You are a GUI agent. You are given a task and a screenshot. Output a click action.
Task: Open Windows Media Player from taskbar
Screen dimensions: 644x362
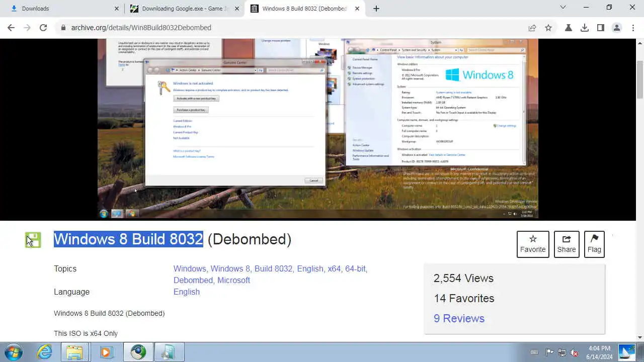coord(106,352)
